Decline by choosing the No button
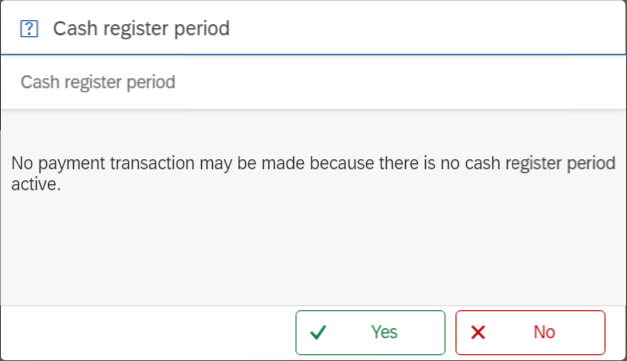This screenshot has width=627, height=361. (530, 332)
